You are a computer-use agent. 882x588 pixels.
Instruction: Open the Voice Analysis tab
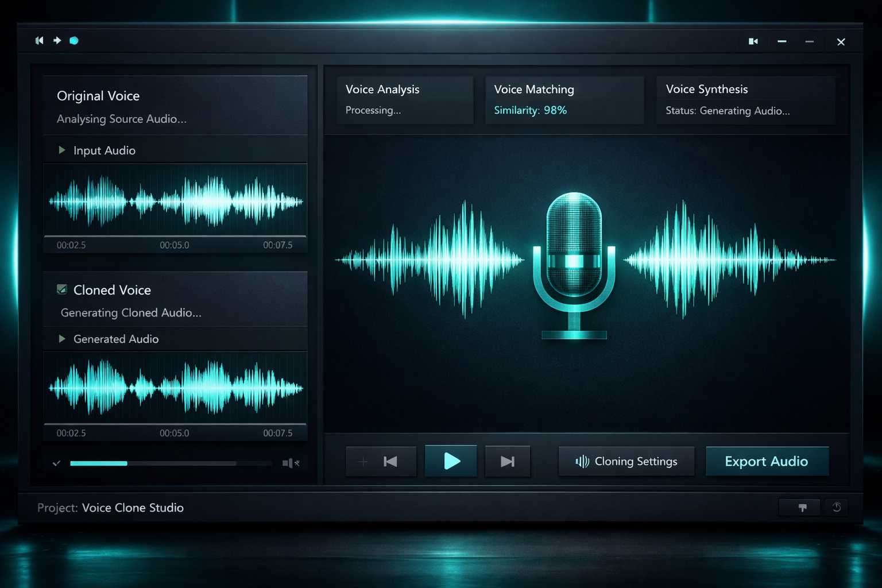point(405,100)
